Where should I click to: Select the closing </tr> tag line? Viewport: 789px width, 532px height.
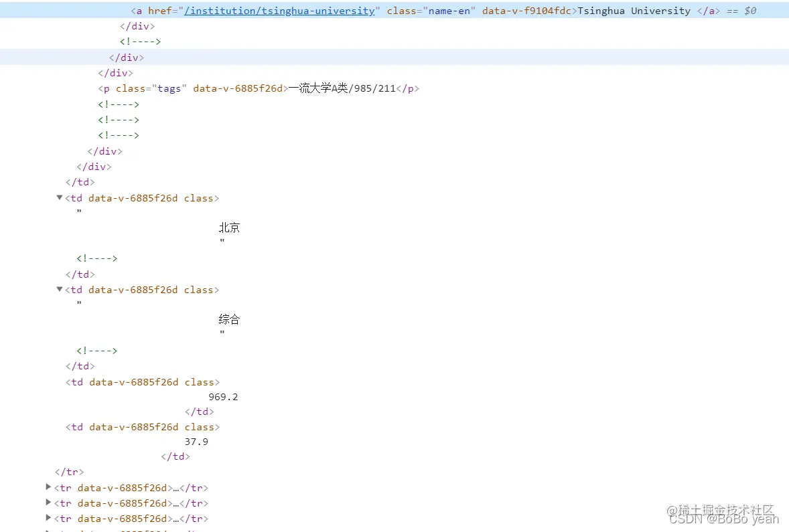(69, 472)
